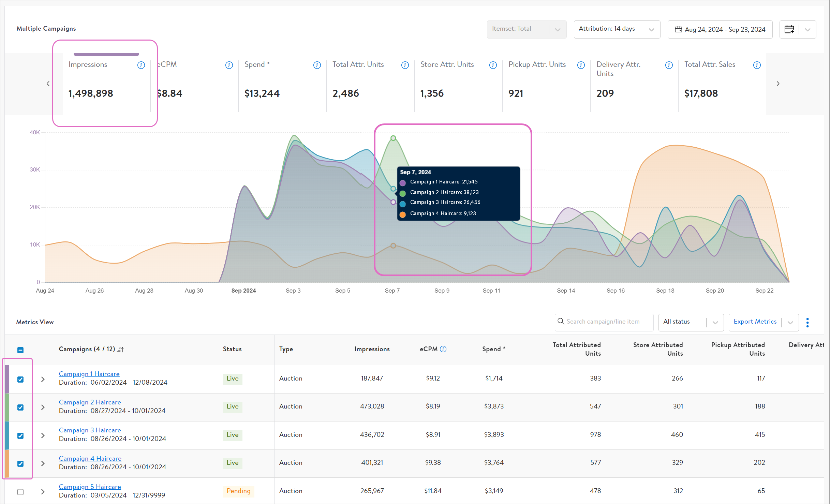Uncheck Campaign 1 Haircare checkbox
Screen dimensions: 830x504
(x=20, y=379)
